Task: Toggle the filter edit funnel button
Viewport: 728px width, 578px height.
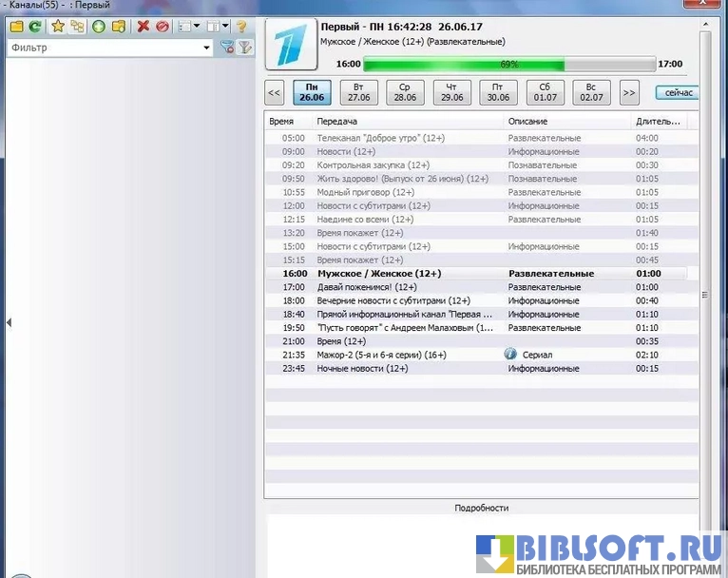Action: [x=244, y=48]
